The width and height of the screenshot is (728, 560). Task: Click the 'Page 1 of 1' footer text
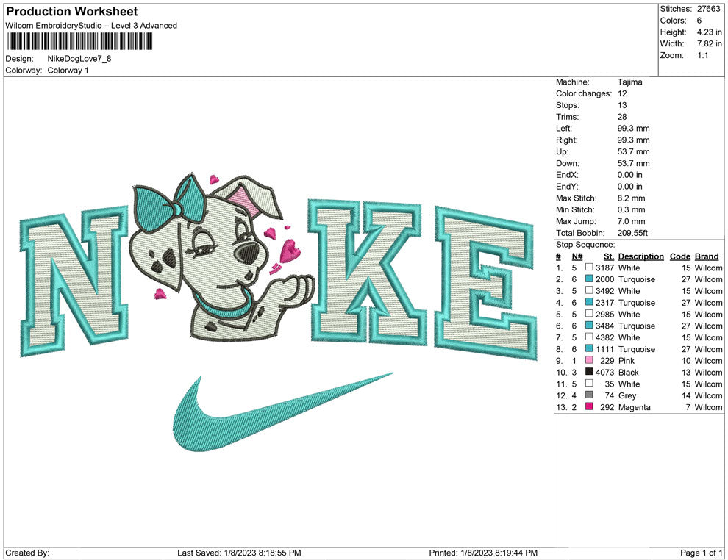click(x=701, y=553)
